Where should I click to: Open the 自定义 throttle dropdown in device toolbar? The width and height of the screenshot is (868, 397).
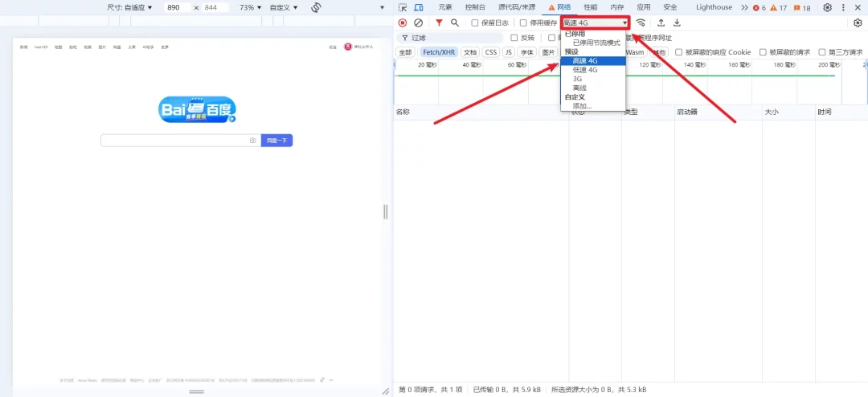[x=284, y=8]
